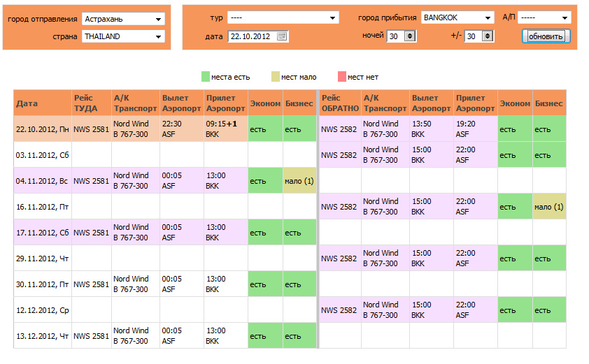Expand the город прибытия BANGKOK dropdown
The width and height of the screenshot is (589, 364).
tap(488, 17)
